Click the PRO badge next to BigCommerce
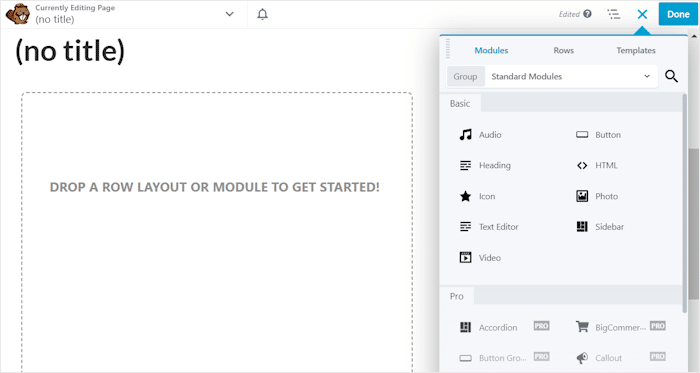This screenshot has width=700, height=373. (658, 326)
